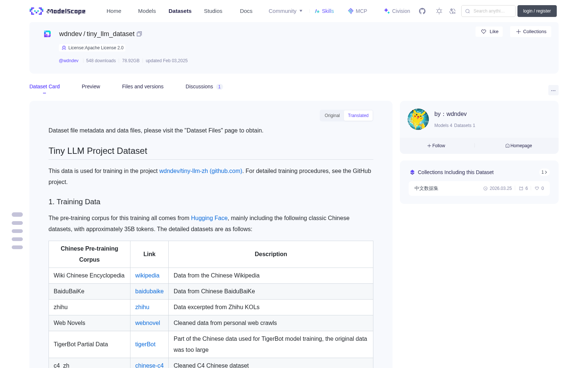Open the zhihu dataset link
The width and height of the screenshot is (588, 368).
[x=142, y=307]
